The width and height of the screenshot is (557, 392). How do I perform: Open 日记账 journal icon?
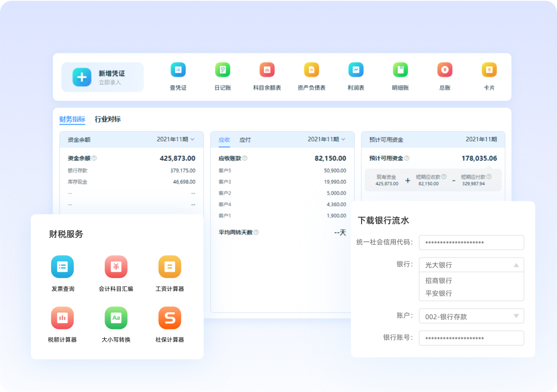click(x=222, y=70)
